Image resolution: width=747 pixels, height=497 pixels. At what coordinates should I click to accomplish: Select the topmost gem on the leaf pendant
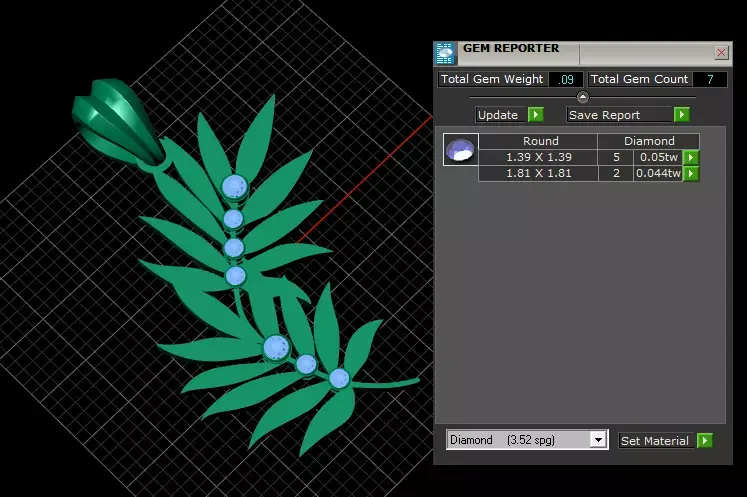click(235, 186)
